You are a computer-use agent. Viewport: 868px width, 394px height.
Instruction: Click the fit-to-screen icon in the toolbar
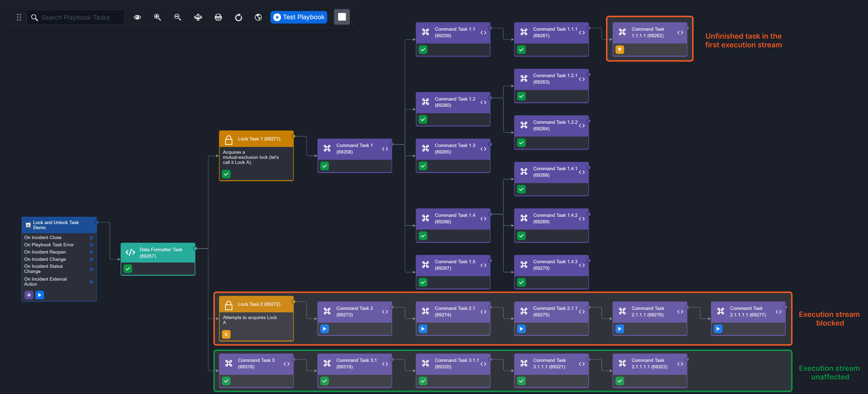click(198, 17)
